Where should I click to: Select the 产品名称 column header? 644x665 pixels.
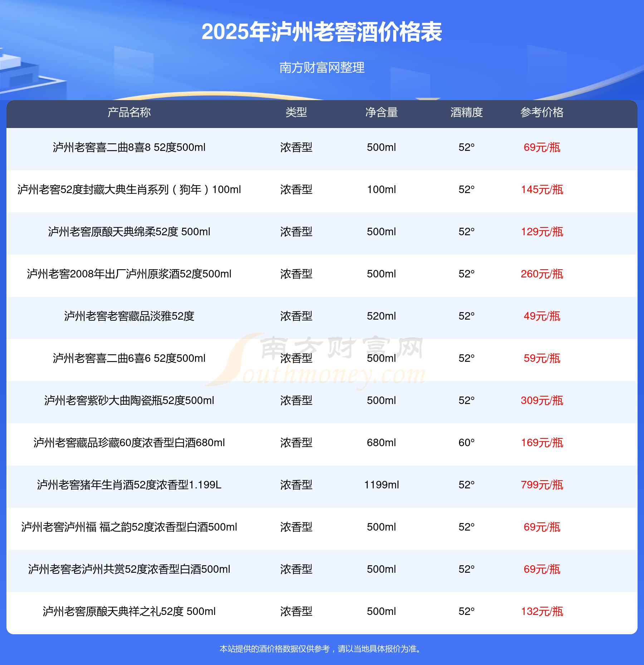[129, 113]
